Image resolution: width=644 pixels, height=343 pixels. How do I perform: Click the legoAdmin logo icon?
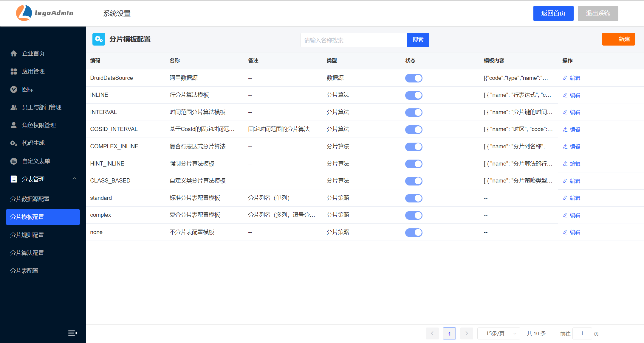[x=24, y=13]
